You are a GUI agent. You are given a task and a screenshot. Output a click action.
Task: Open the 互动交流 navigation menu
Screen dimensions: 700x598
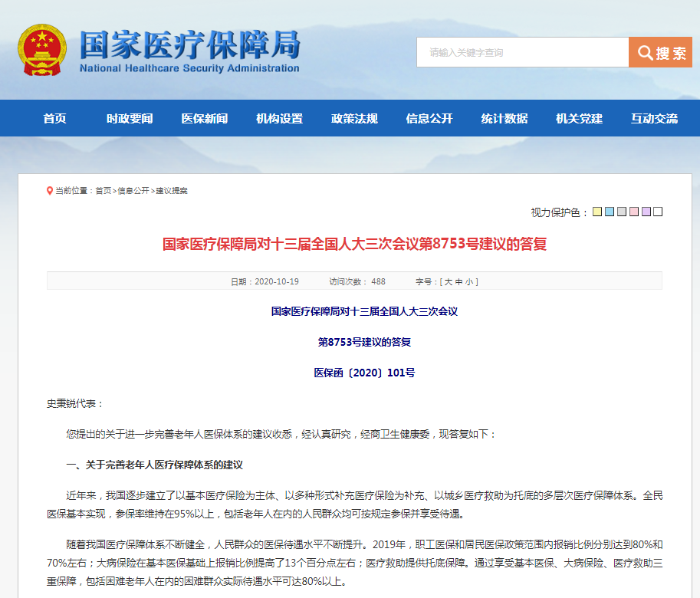point(653,118)
